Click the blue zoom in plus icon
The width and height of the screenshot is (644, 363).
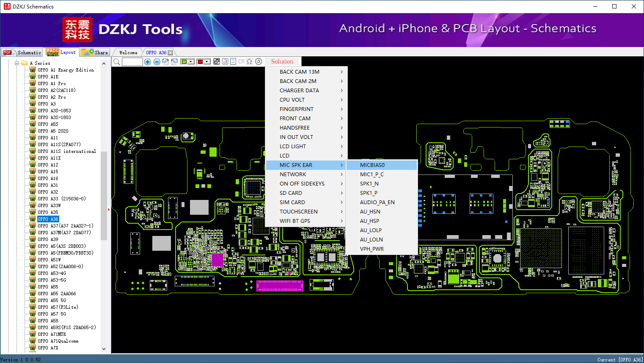[148, 62]
